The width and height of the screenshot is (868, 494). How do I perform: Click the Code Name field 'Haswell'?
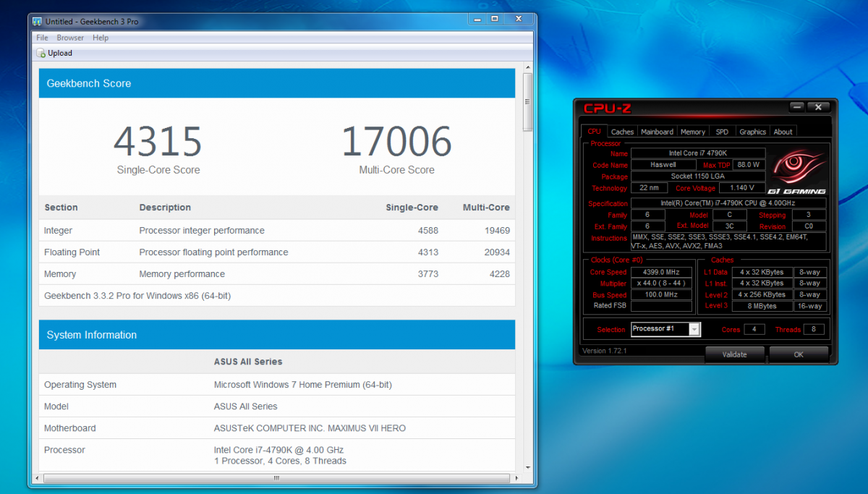(663, 165)
